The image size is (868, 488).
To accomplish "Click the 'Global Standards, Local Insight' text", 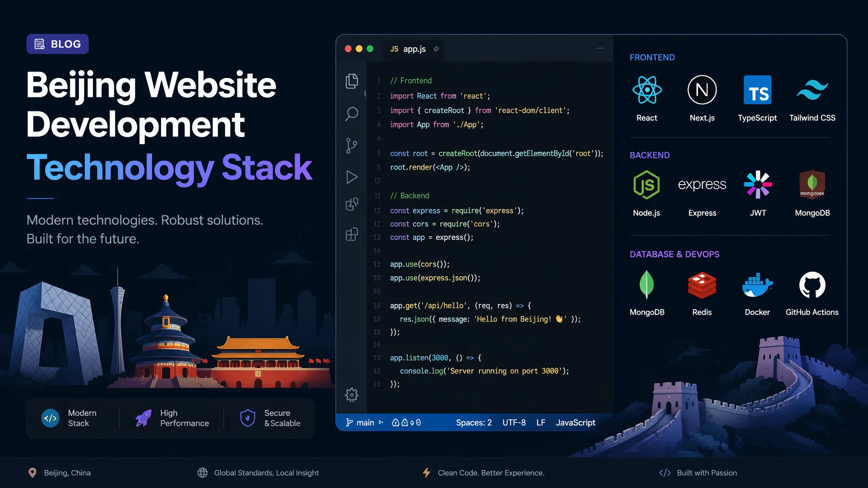I will (266, 473).
